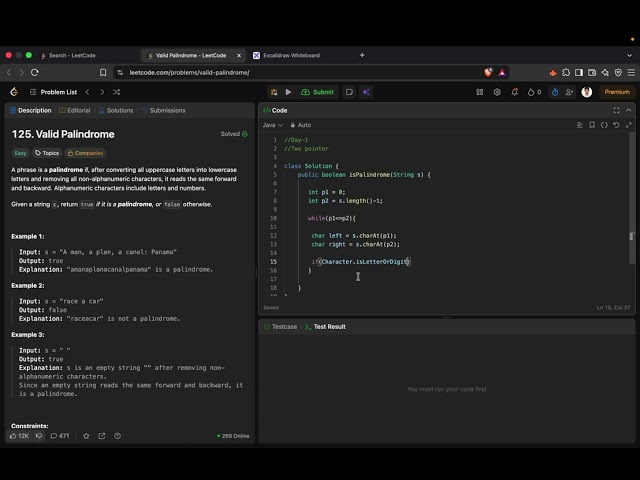Click the LeetCode logo home icon

(x=14, y=92)
